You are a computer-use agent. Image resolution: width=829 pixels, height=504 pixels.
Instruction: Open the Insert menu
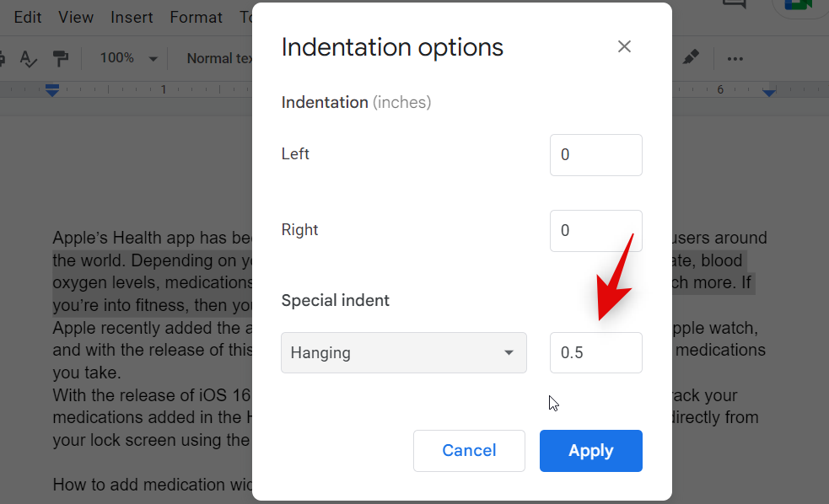pos(132,17)
